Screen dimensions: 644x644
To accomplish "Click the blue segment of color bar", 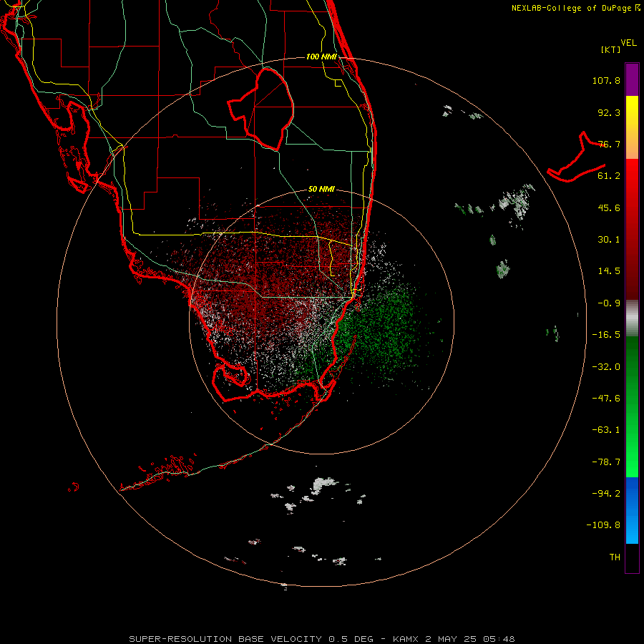I will pos(632,510).
